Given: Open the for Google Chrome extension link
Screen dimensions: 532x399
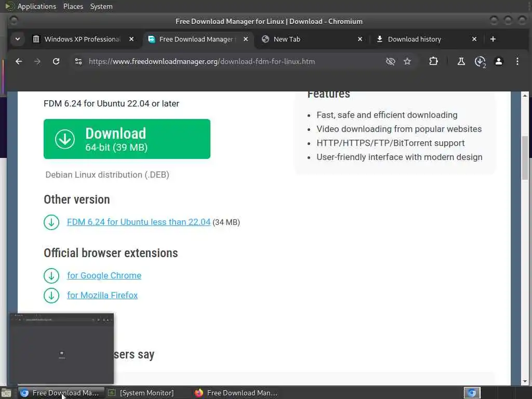Looking at the screenshot, I should (x=104, y=275).
